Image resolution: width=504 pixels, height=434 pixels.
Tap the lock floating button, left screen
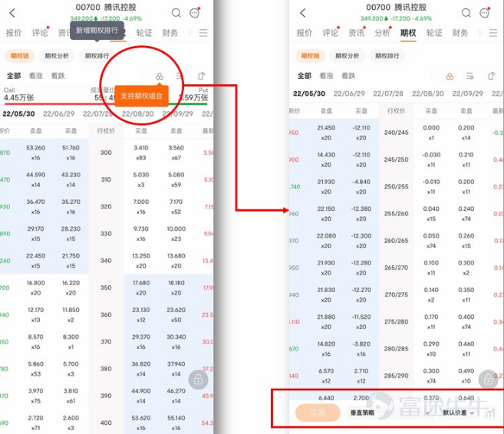[x=199, y=380]
